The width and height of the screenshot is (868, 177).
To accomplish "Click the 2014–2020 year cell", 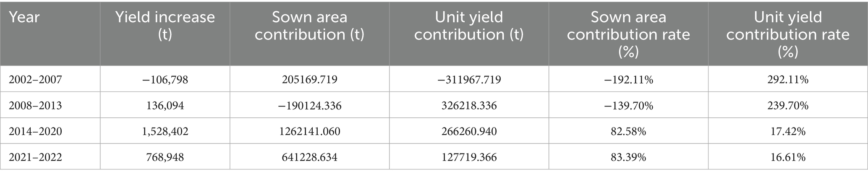I will click(x=35, y=131).
